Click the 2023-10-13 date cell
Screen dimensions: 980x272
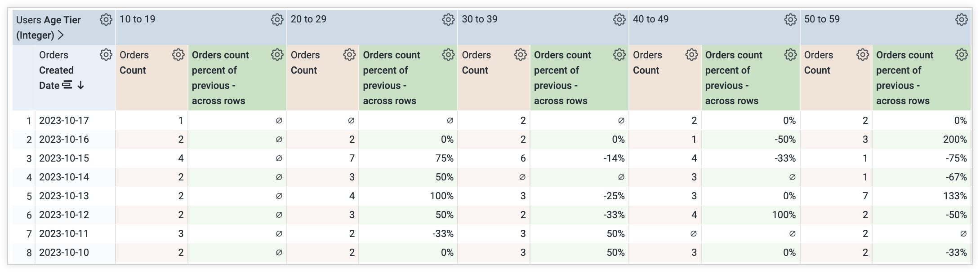coord(64,196)
